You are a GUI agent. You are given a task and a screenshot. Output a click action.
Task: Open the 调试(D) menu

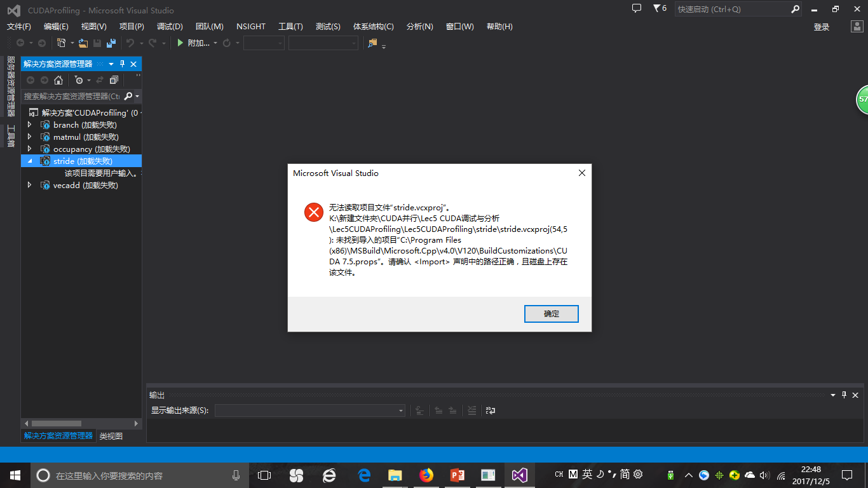click(x=170, y=27)
